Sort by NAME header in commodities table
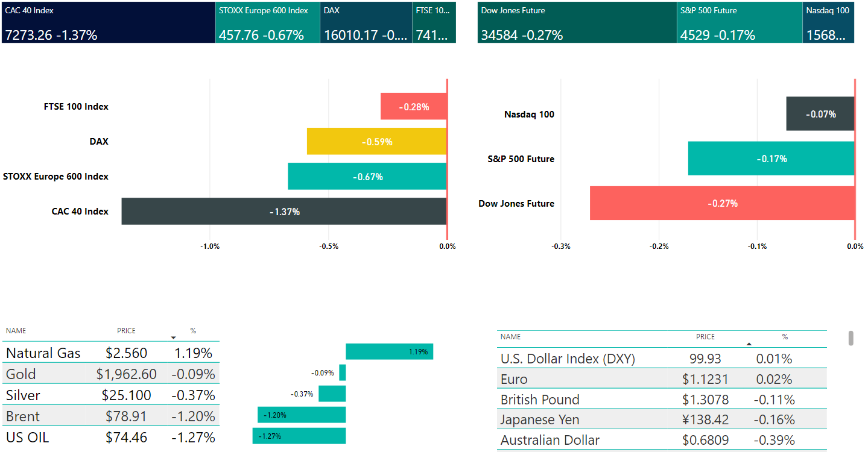Image resolution: width=868 pixels, height=452 pixels. pos(16,331)
